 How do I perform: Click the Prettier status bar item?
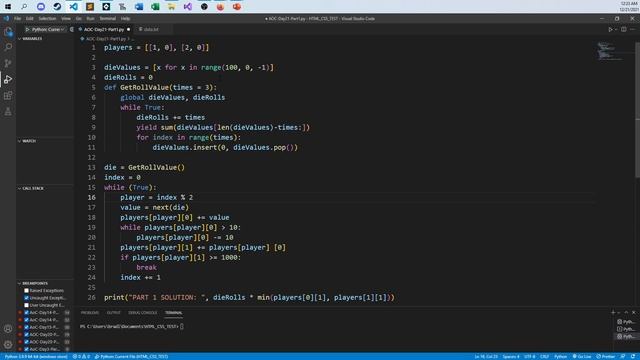point(605,356)
